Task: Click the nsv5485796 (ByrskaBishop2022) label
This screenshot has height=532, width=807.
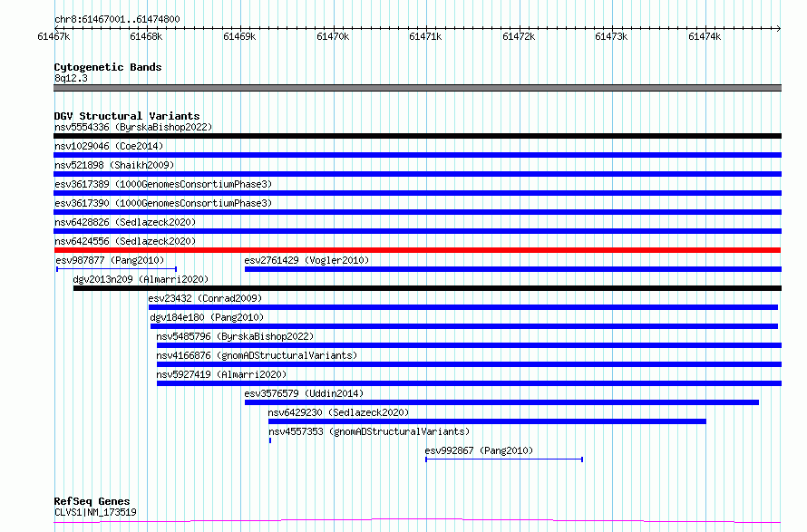Action: [235, 336]
